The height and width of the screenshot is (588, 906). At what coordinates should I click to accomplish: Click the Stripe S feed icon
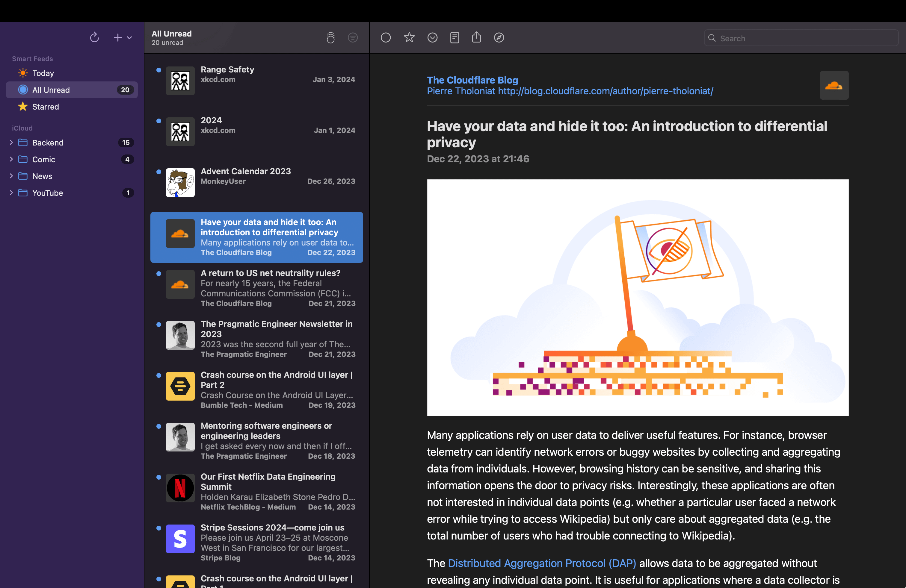coord(180,539)
